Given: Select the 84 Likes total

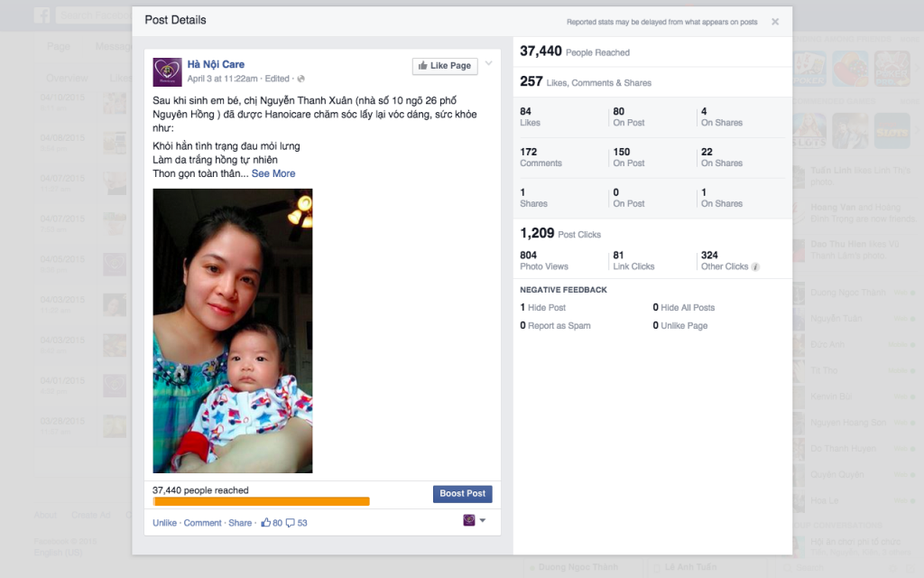Looking at the screenshot, I should 530,117.
